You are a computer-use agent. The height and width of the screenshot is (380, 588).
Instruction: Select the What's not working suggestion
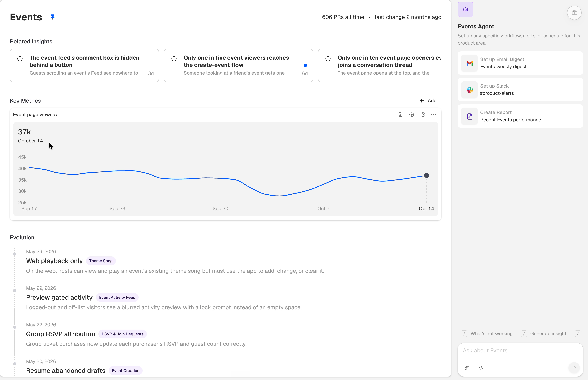pyautogui.click(x=487, y=334)
